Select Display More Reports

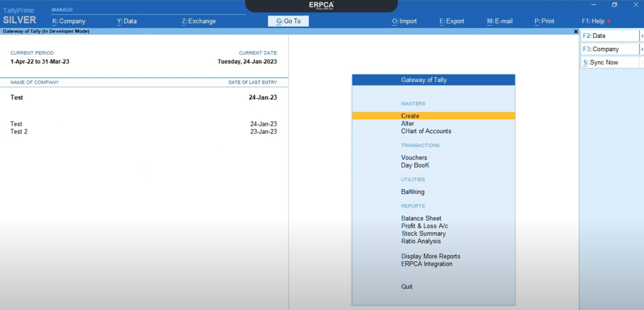tap(430, 256)
